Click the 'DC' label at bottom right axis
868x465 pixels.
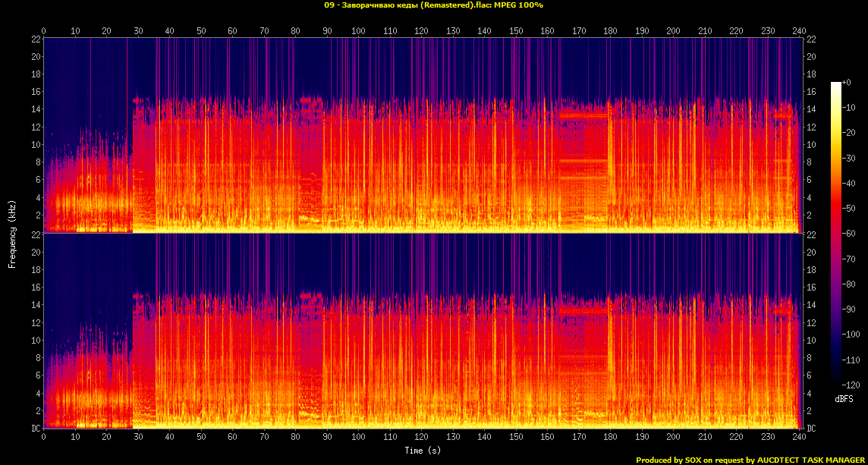coord(811,429)
